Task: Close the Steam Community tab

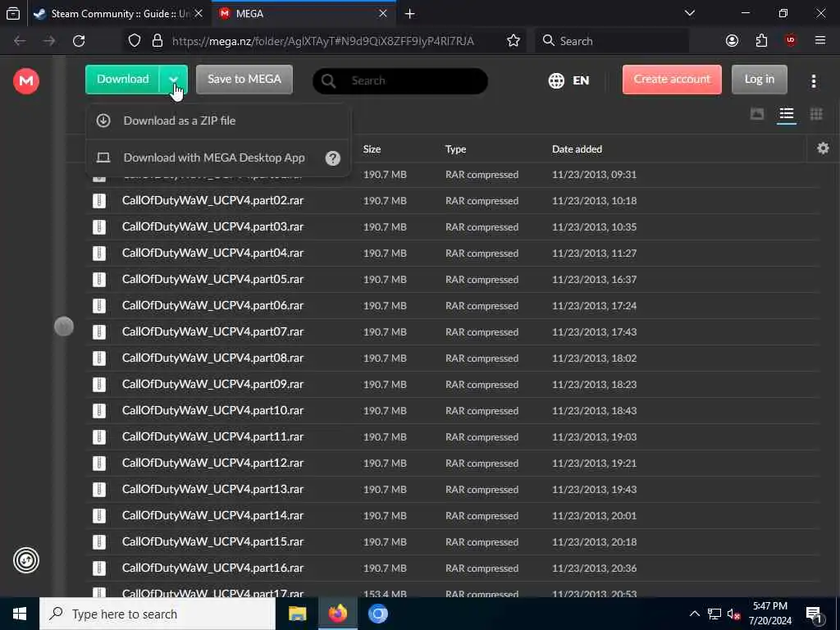Action: coord(199,13)
